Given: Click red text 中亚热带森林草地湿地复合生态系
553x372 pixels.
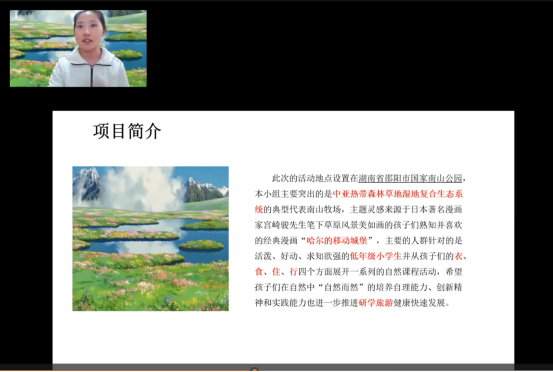Looking at the screenshot, I should [397, 194].
